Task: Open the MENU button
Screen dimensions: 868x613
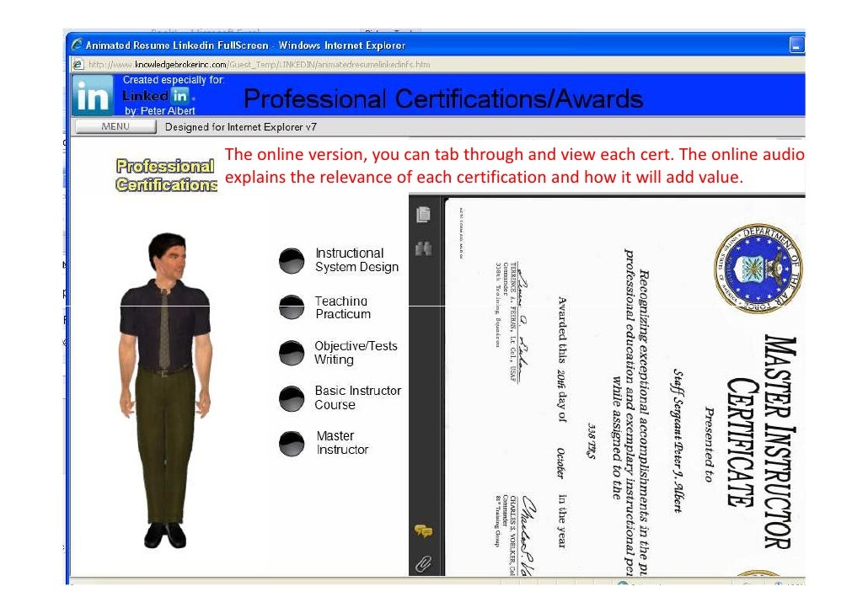Action: click(x=115, y=126)
